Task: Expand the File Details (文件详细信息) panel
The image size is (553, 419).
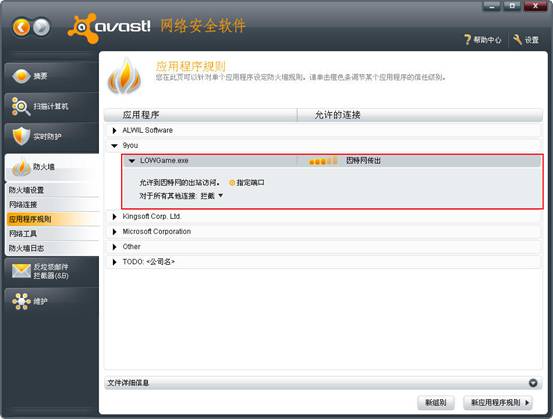Action: (x=533, y=383)
